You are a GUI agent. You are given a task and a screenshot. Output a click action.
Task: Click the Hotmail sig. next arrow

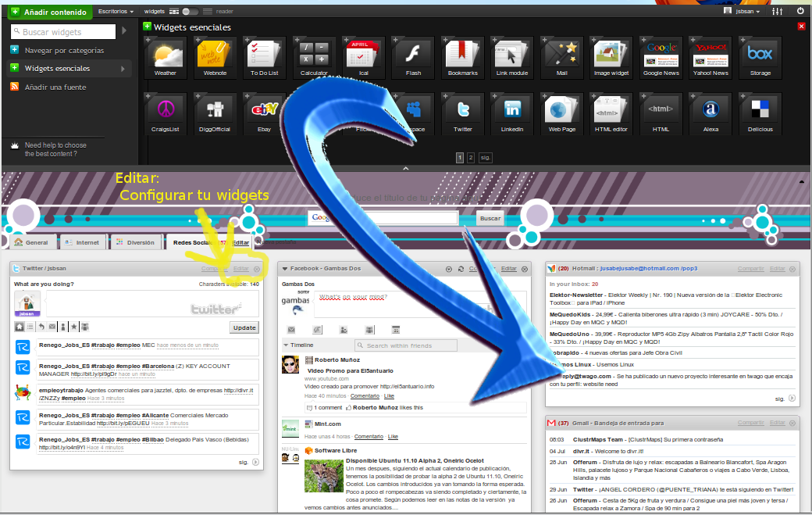point(792,399)
